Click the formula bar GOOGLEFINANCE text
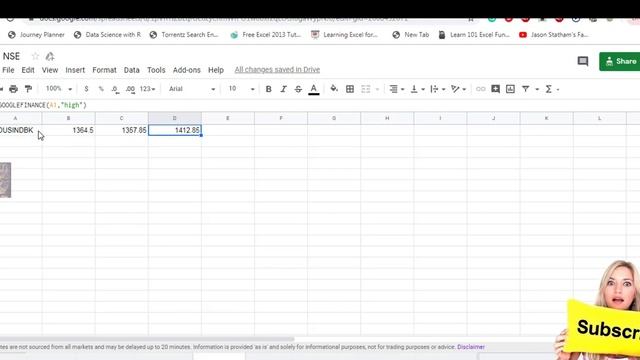The image size is (640, 360). coord(43,105)
